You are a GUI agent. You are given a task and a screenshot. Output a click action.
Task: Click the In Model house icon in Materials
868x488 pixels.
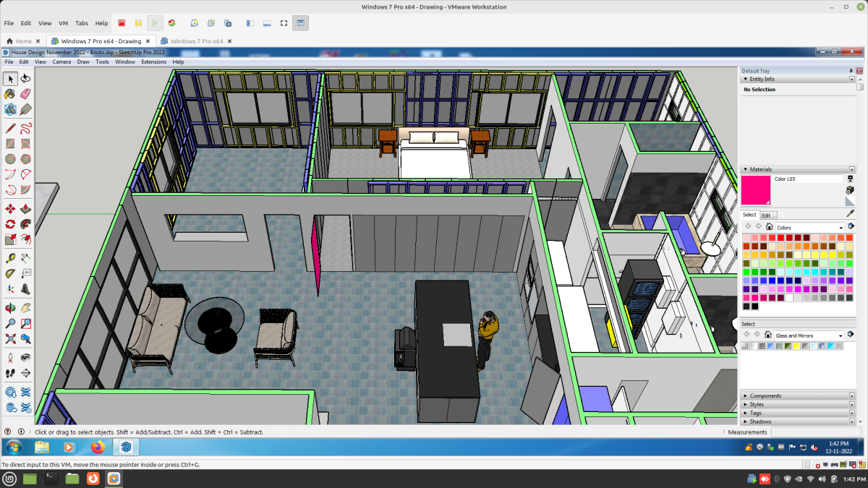click(769, 227)
